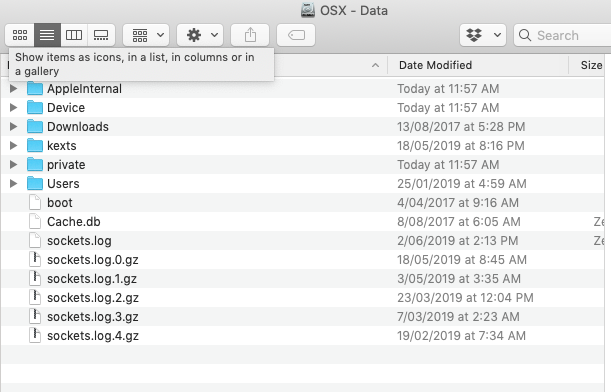This screenshot has width=611, height=392.
Task: Click the sockets.log.4.gz file name
Action: point(93,336)
